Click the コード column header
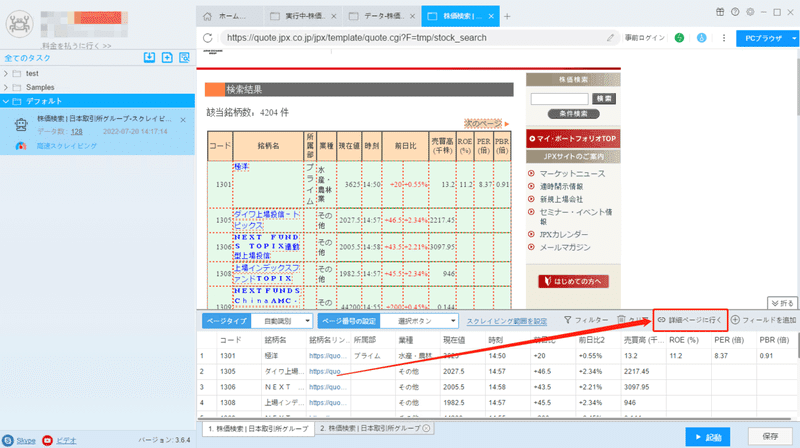 tap(231, 340)
